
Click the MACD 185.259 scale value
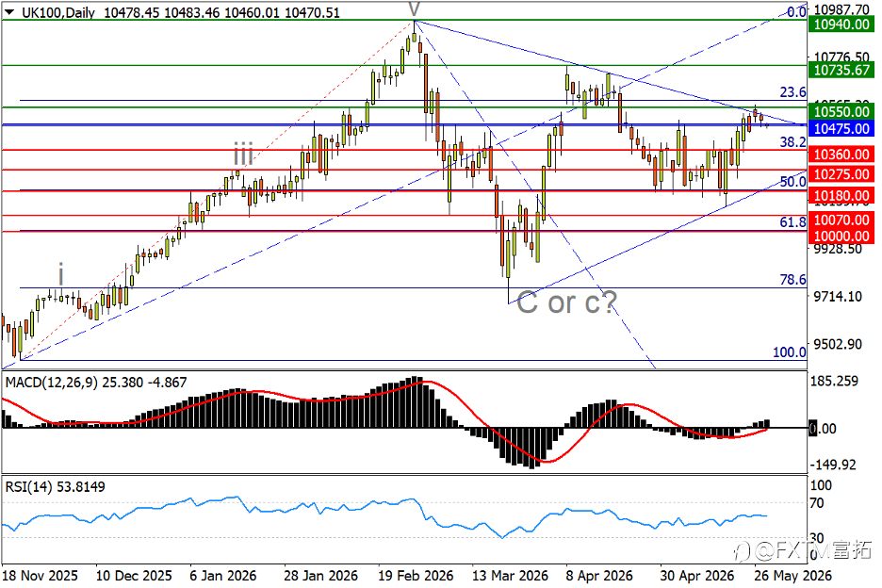[834, 382]
